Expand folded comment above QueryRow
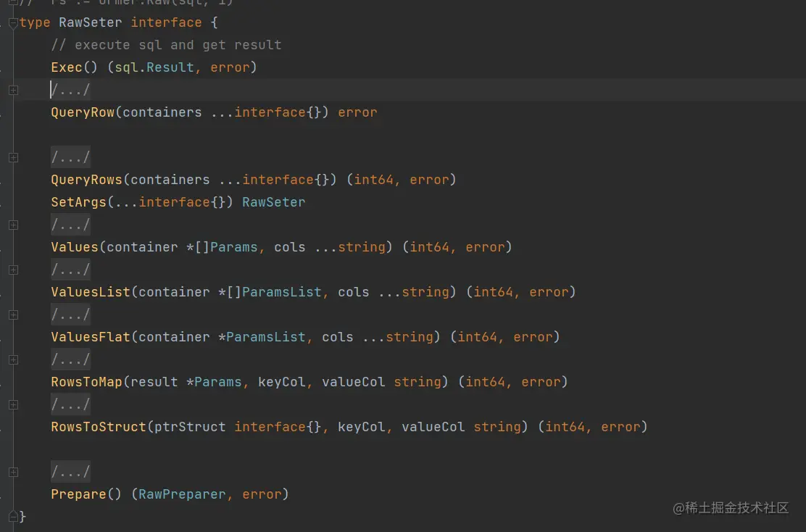This screenshot has width=806, height=532. 13,91
